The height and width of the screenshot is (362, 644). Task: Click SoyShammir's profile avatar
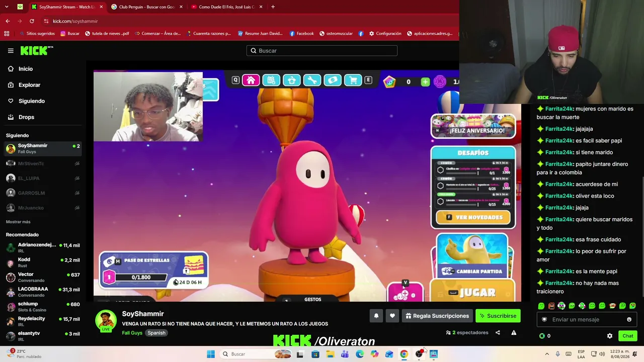[106, 321]
